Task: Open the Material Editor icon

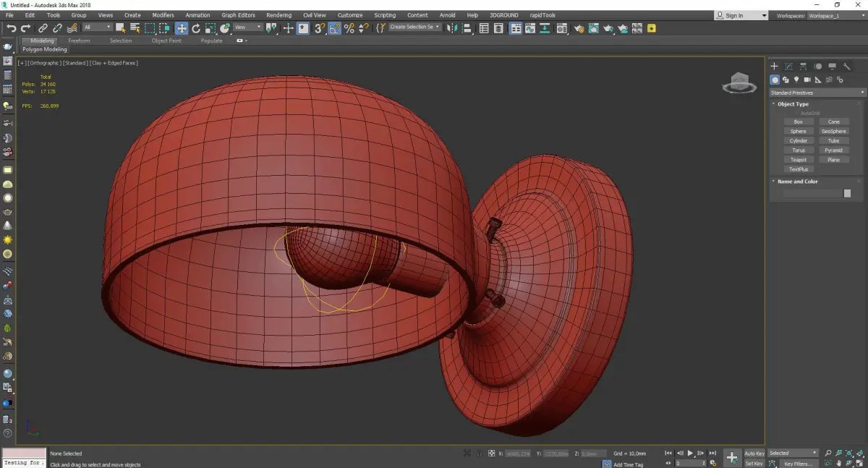Action: coord(561,28)
